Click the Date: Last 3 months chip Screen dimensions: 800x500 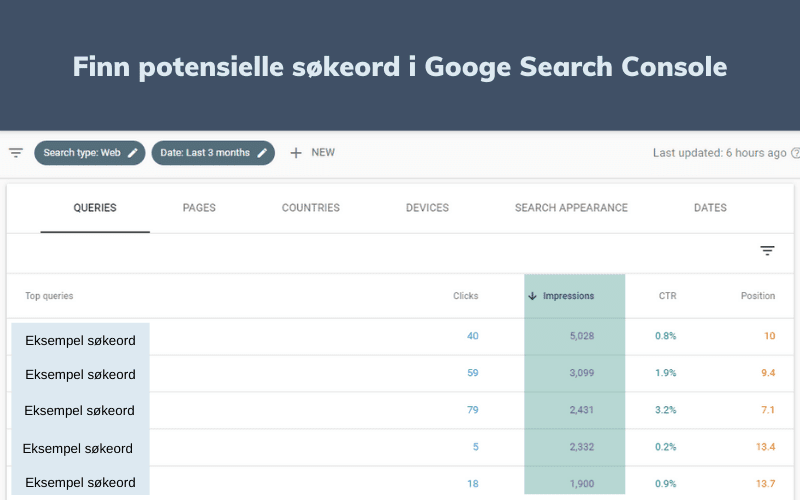(x=213, y=153)
